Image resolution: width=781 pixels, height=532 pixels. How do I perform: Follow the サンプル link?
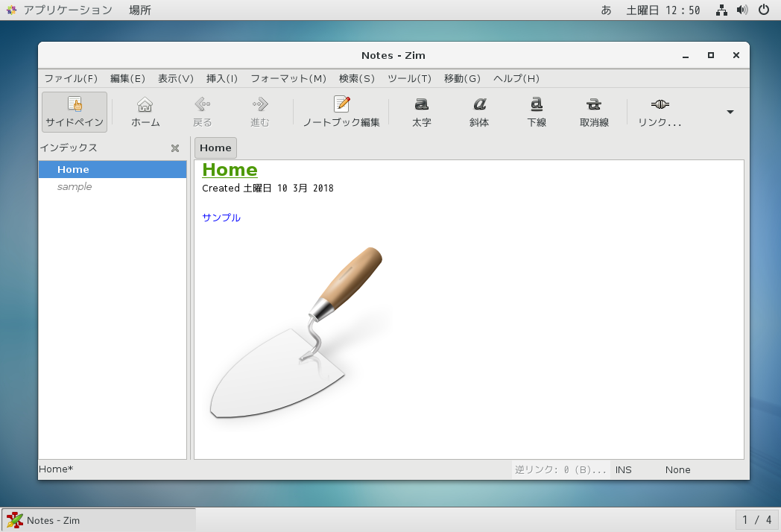[x=221, y=218]
